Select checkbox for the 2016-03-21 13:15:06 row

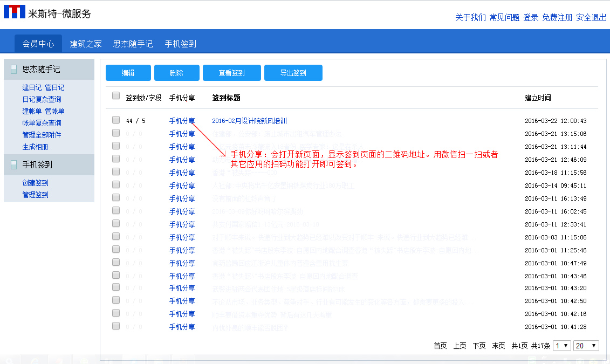pyautogui.click(x=116, y=133)
